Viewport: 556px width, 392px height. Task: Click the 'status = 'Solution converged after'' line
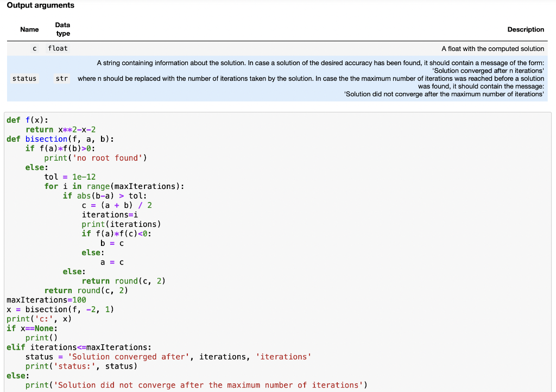(x=168, y=357)
